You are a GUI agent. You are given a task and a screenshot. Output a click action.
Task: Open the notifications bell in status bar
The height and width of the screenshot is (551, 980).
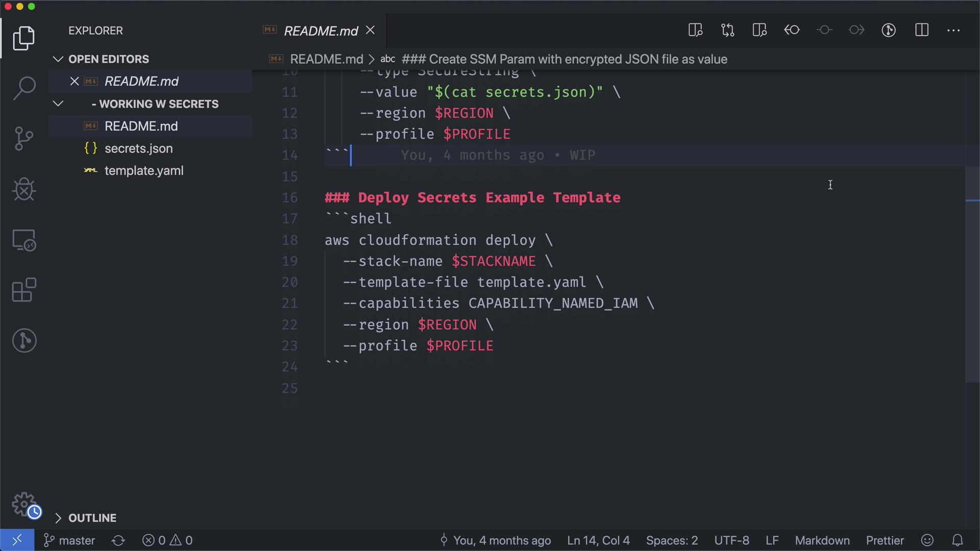(958, 540)
